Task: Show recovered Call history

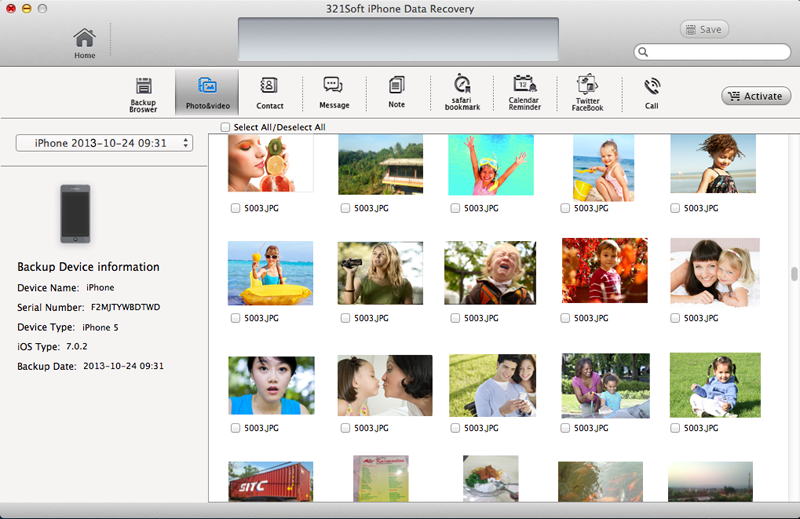Action: pos(652,93)
